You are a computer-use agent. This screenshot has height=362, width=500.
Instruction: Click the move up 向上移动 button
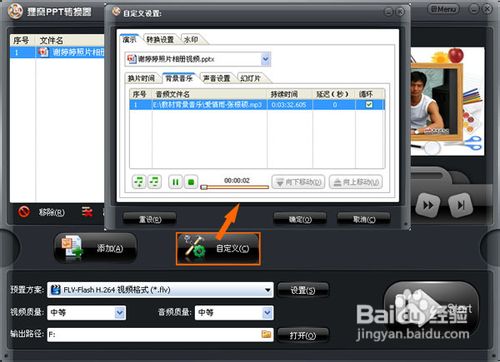click(356, 182)
